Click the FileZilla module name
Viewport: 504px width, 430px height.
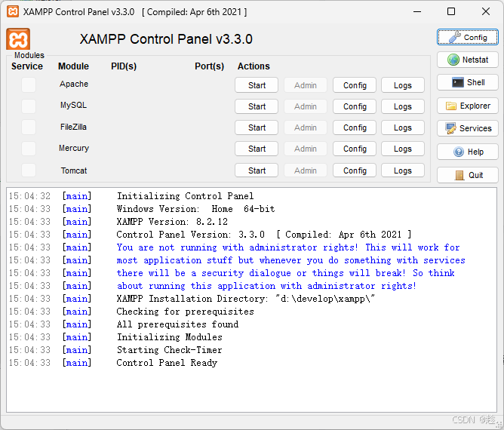[74, 127]
